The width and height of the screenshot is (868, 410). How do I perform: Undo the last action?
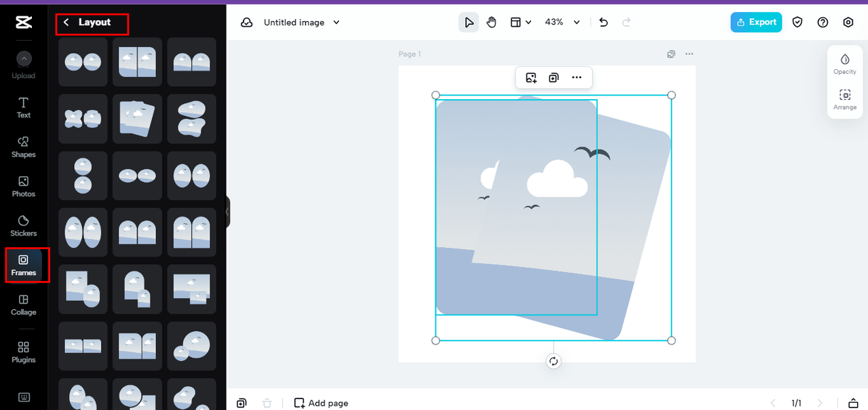point(604,22)
